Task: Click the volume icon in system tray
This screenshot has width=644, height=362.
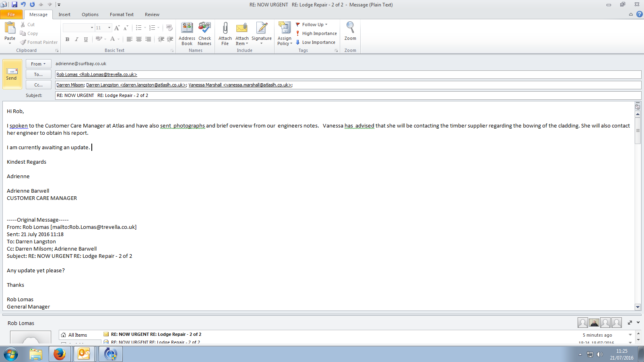Action: pos(600,354)
